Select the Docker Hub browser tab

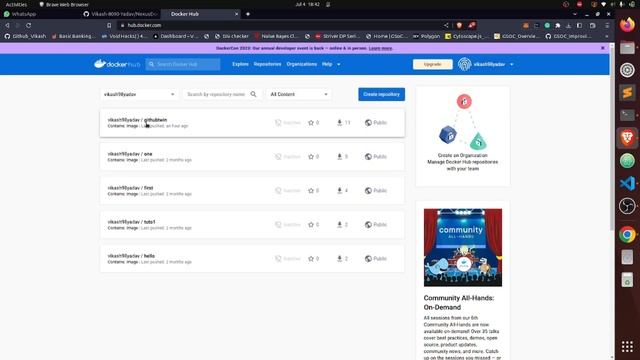coord(200,14)
